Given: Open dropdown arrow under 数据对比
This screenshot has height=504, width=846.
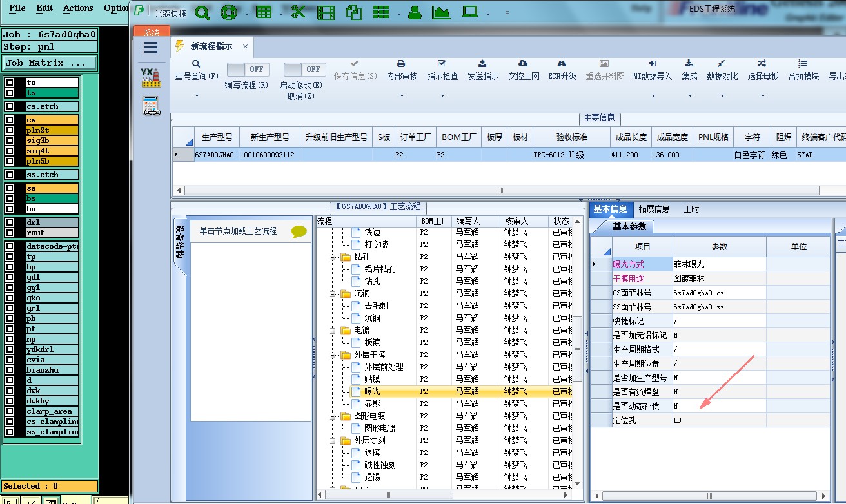Looking at the screenshot, I should coord(722,96).
